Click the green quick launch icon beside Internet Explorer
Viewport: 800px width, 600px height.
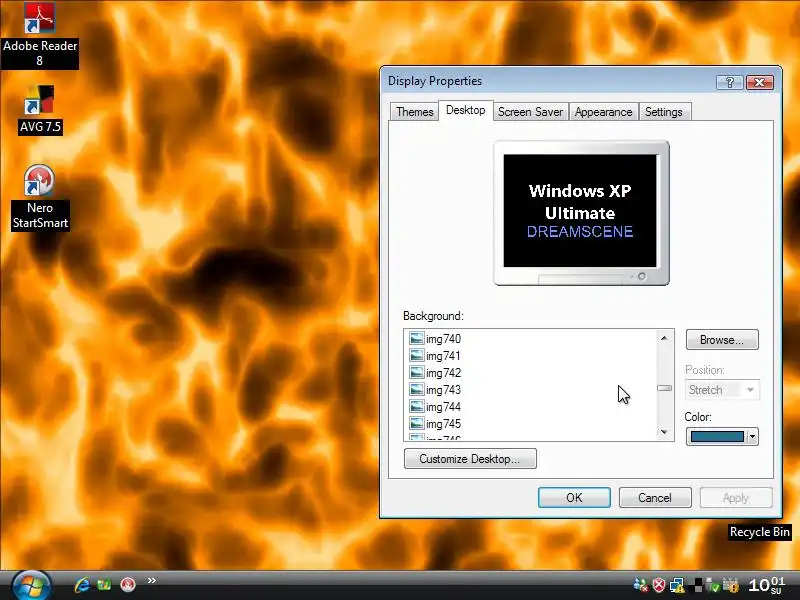[x=105, y=584]
